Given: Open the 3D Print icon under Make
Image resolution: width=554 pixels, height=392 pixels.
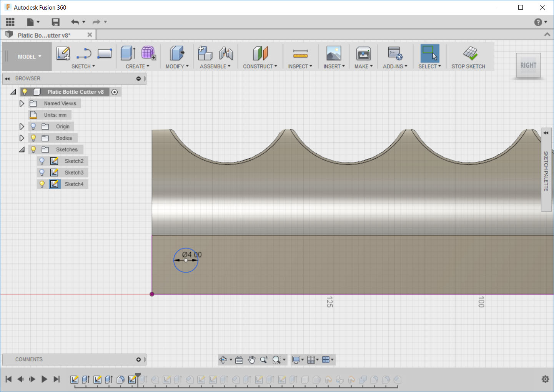Looking at the screenshot, I should click(363, 53).
